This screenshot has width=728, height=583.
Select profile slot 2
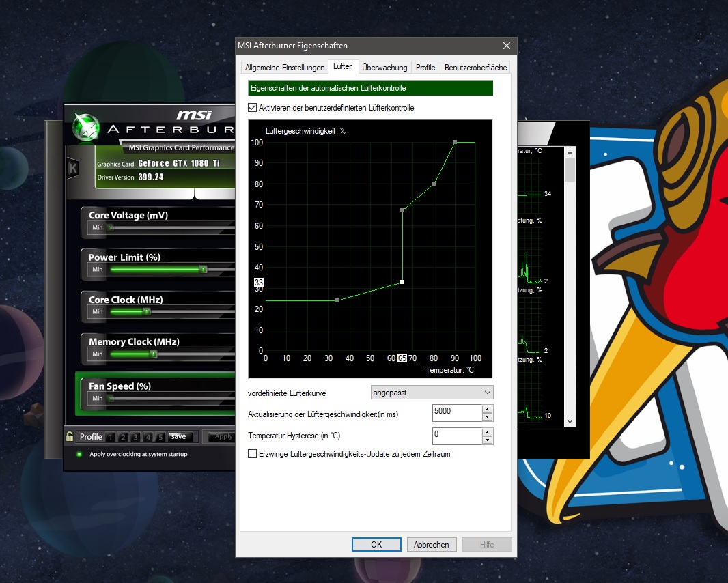pos(122,437)
